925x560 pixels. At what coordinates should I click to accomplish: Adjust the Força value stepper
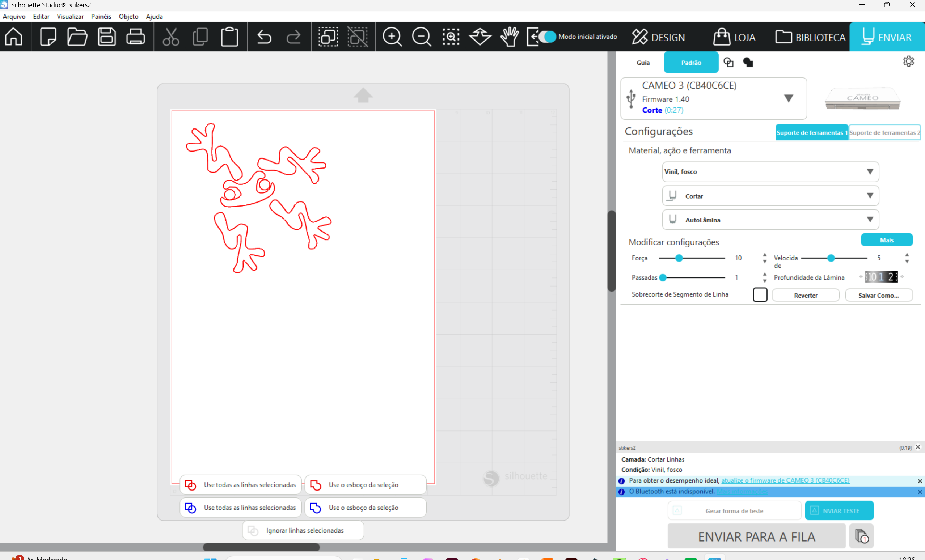[x=765, y=258]
